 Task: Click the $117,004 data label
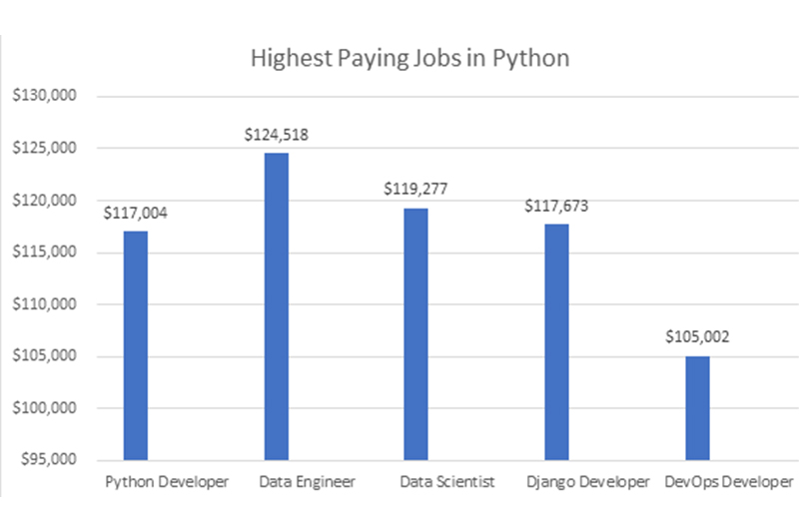(x=135, y=213)
